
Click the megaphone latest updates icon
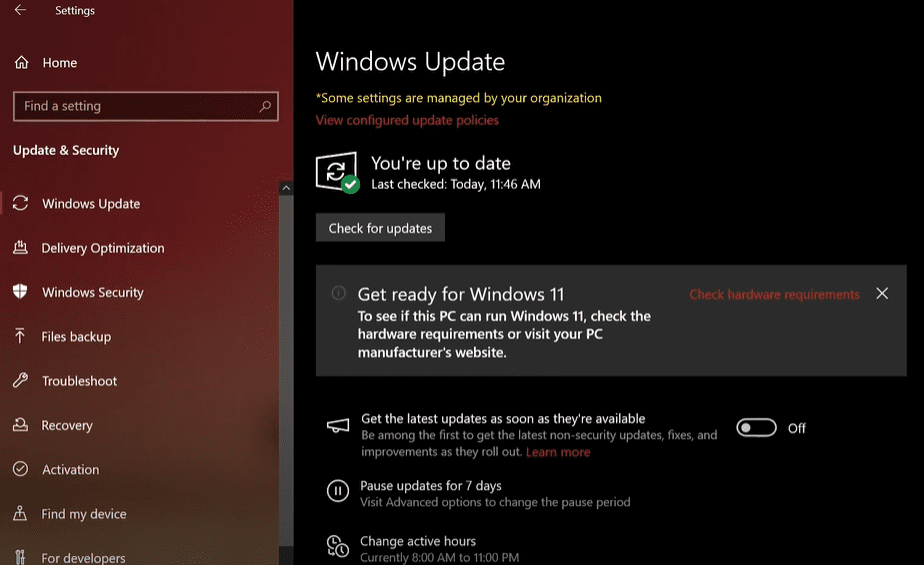tap(338, 425)
